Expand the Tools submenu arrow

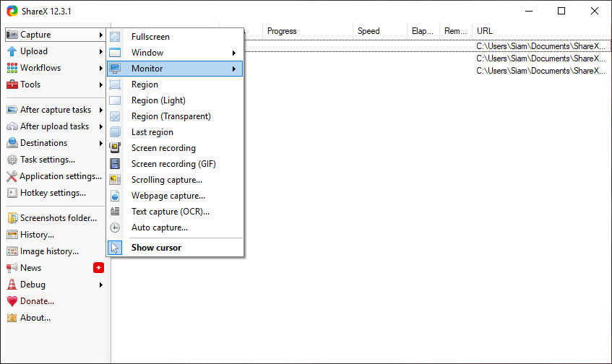click(101, 84)
